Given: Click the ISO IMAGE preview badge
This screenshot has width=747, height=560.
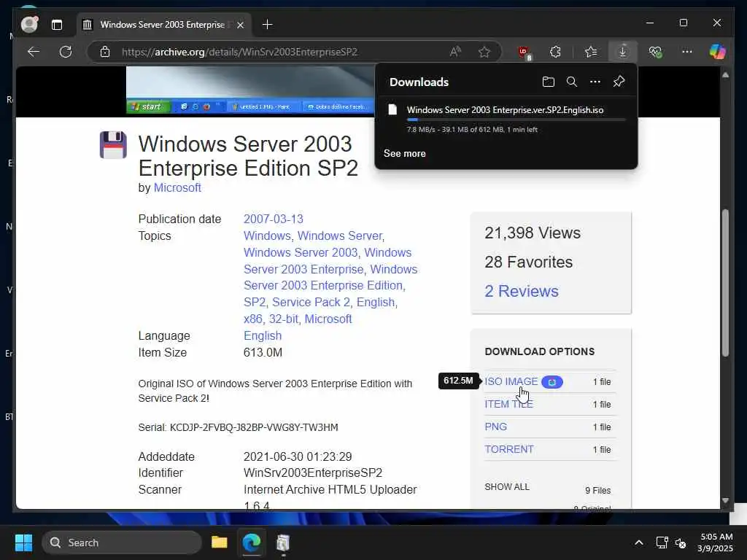Looking at the screenshot, I should click(552, 382).
